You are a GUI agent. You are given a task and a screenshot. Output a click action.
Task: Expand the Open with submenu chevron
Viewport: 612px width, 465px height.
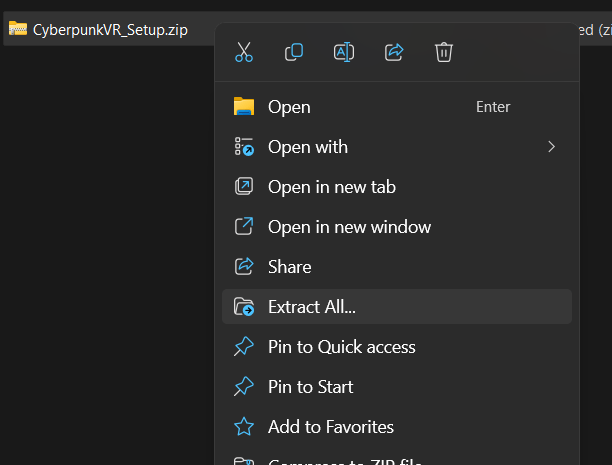pos(551,147)
